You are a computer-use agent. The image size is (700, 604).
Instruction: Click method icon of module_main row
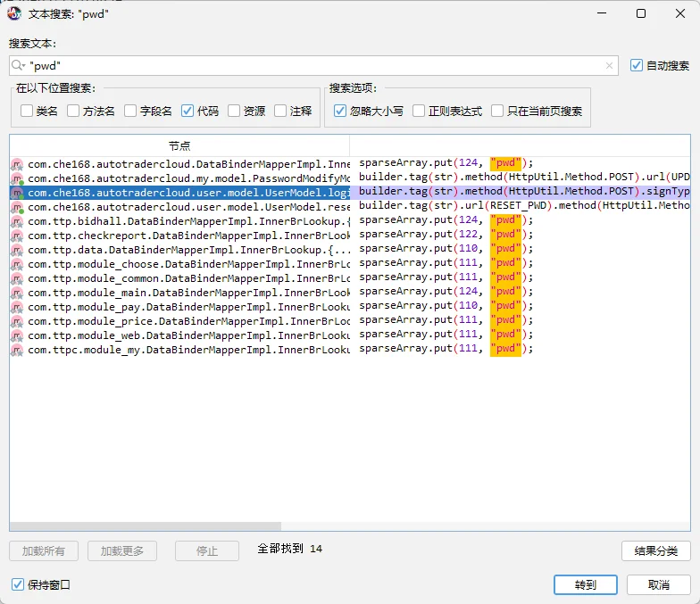[17, 293]
